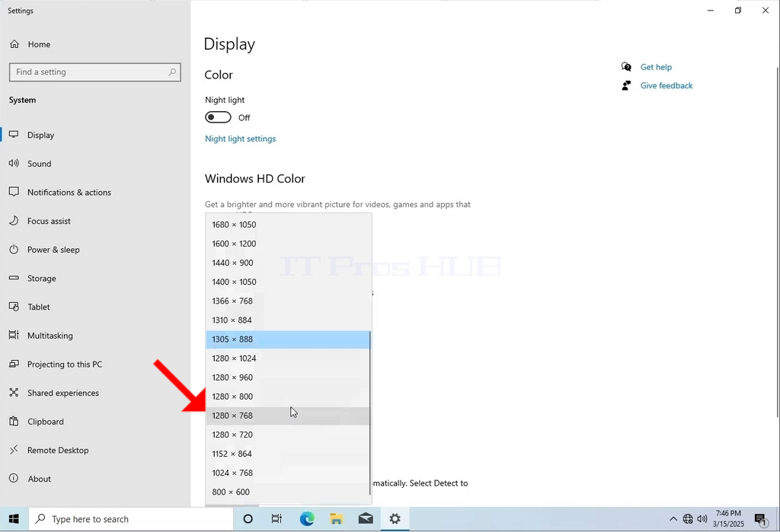Choose 1600 × 1200 resolution
Viewport: 780px width, 532px height.
tap(288, 244)
